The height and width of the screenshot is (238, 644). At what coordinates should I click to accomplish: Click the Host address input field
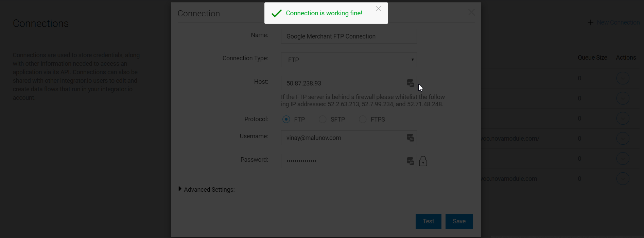(343, 83)
